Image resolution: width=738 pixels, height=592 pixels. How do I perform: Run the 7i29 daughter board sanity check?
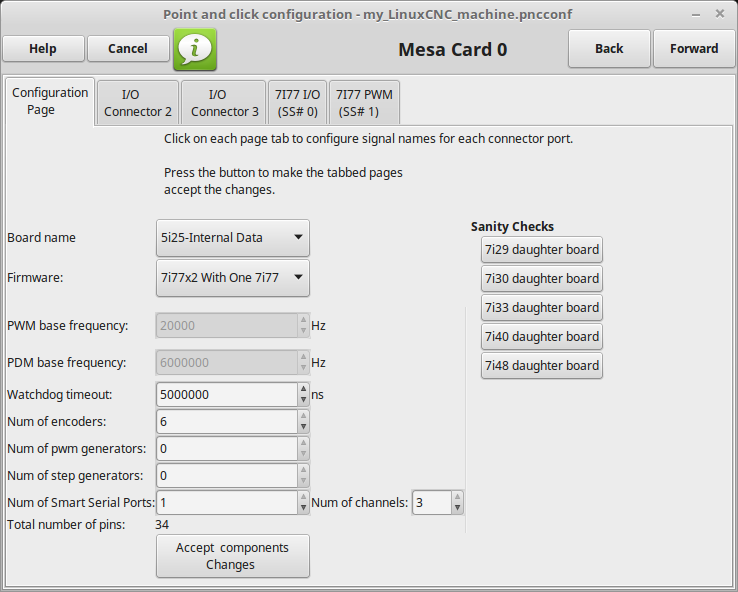542,249
